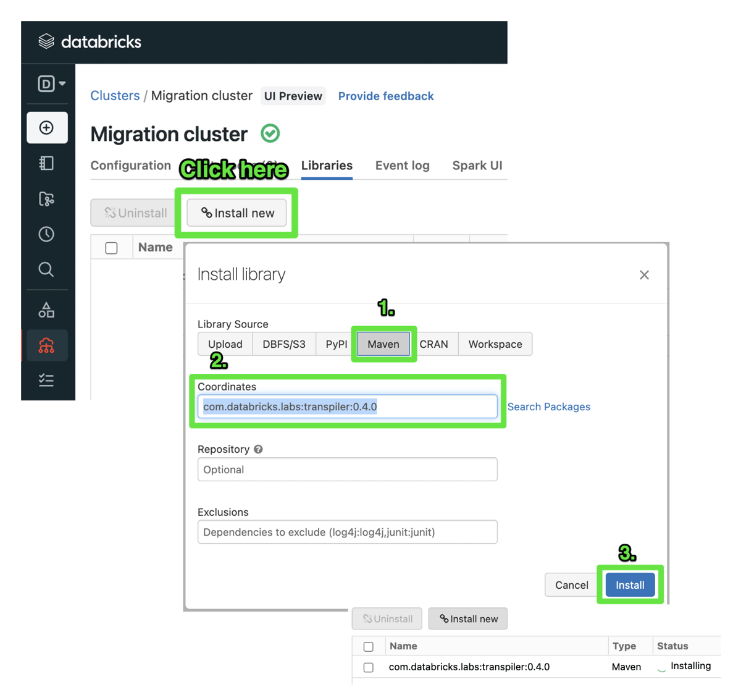Click the Repository optional input field
The image size is (741, 700).
tap(347, 470)
